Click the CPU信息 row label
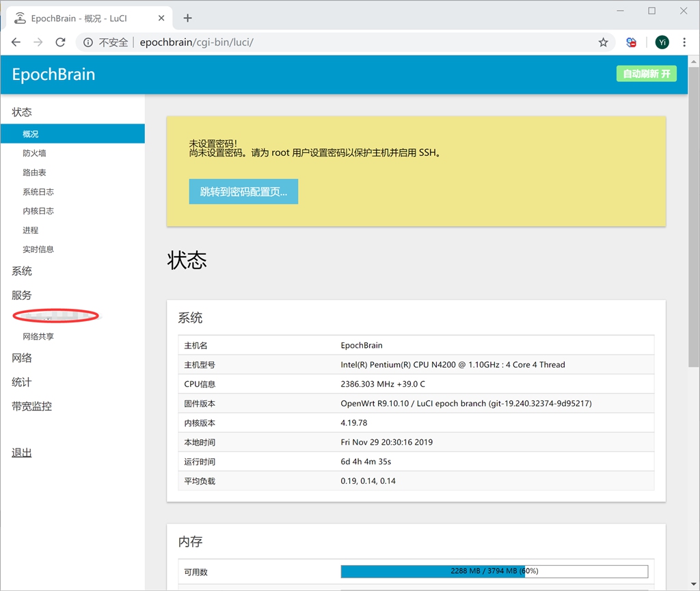 (200, 384)
